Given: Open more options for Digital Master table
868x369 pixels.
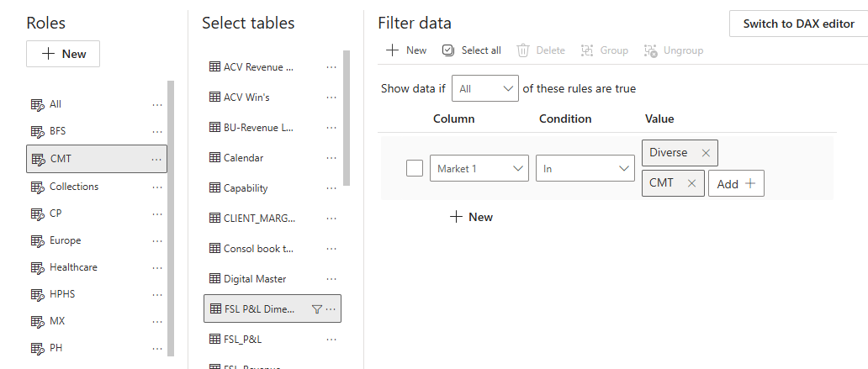Looking at the screenshot, I should (x=331, y=279).
